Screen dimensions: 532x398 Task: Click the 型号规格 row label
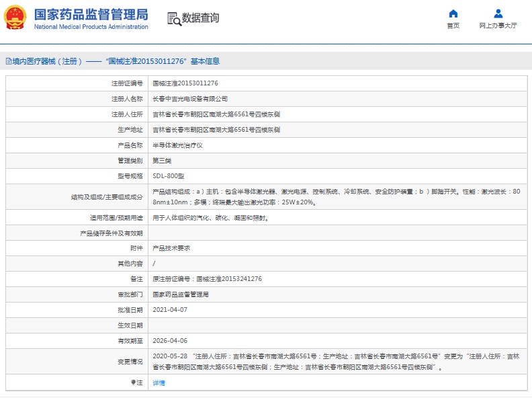130,176
